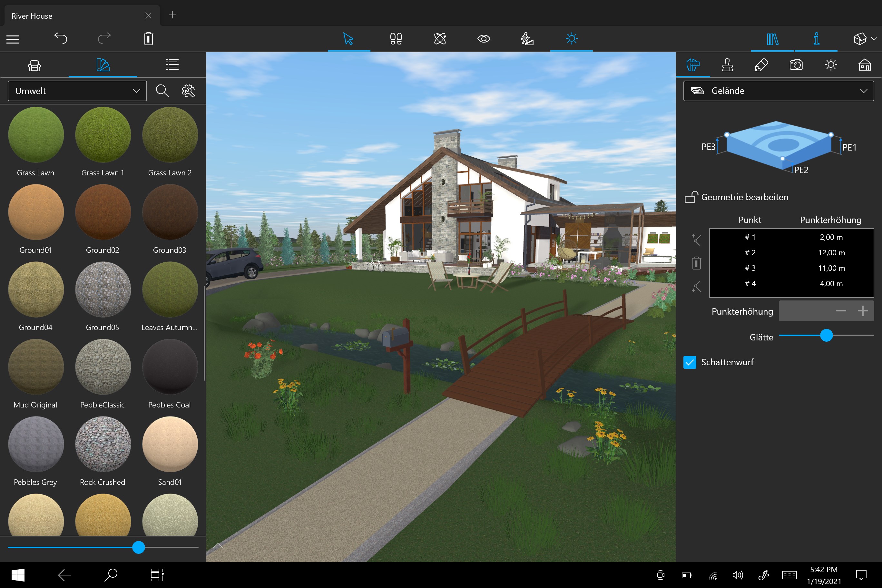
Task: Toggle the Schattenwurf checkbox
Action: [x=690, y=362]
